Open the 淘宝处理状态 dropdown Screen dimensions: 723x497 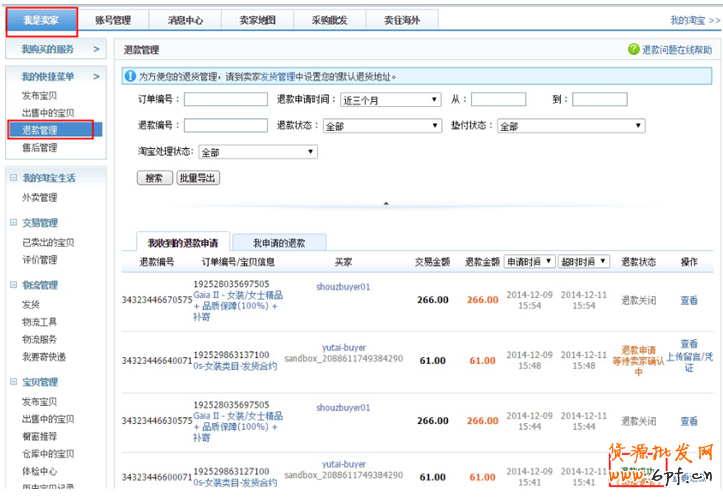pos(258,152)
